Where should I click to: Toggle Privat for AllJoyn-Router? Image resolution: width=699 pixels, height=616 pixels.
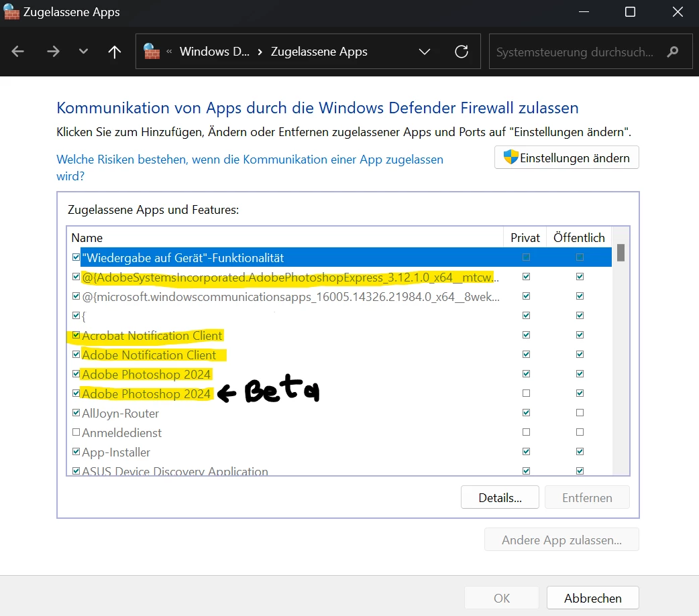[x=527, y=413]
